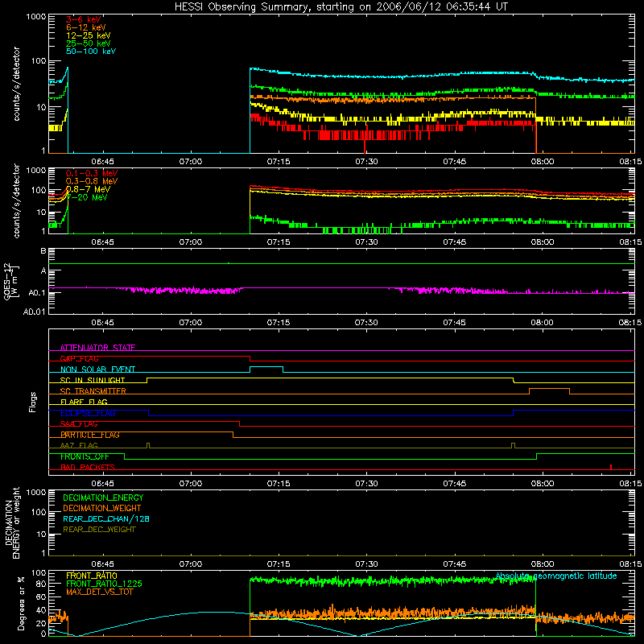Click the SC_IN_SUNLIGHT flag label

point(93,380)
